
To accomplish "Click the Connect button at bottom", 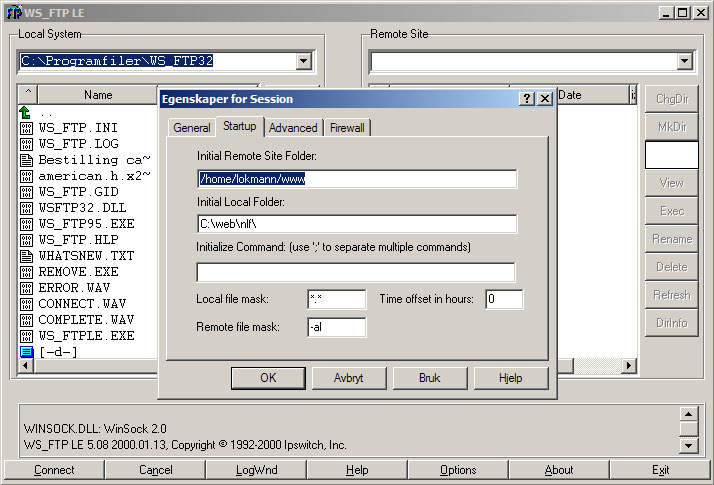I will [x=54, y=470].
